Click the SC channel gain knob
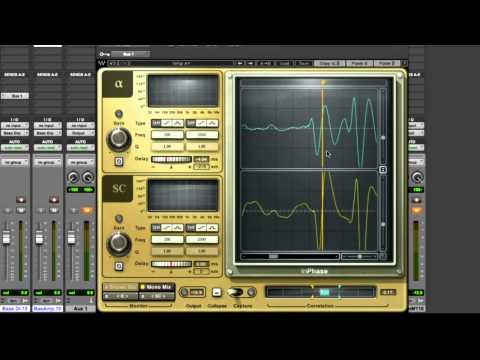480x360 pixels. point(118,243)
